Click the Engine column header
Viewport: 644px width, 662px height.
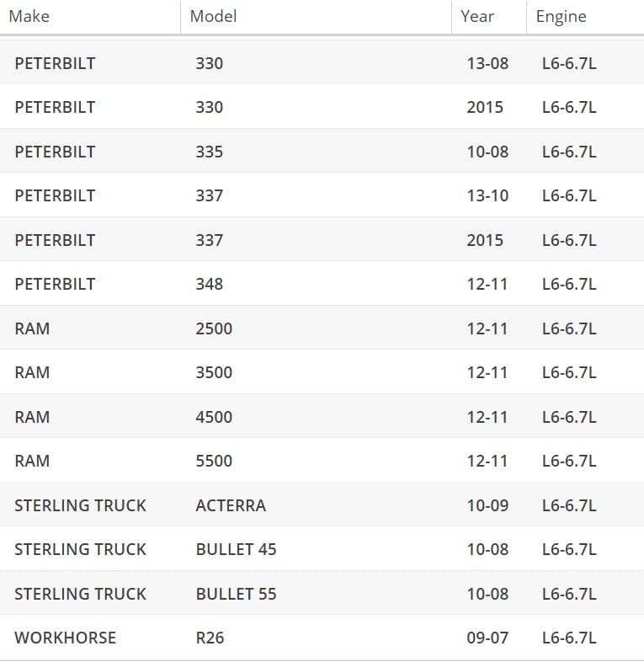click(x=561, y=16)
